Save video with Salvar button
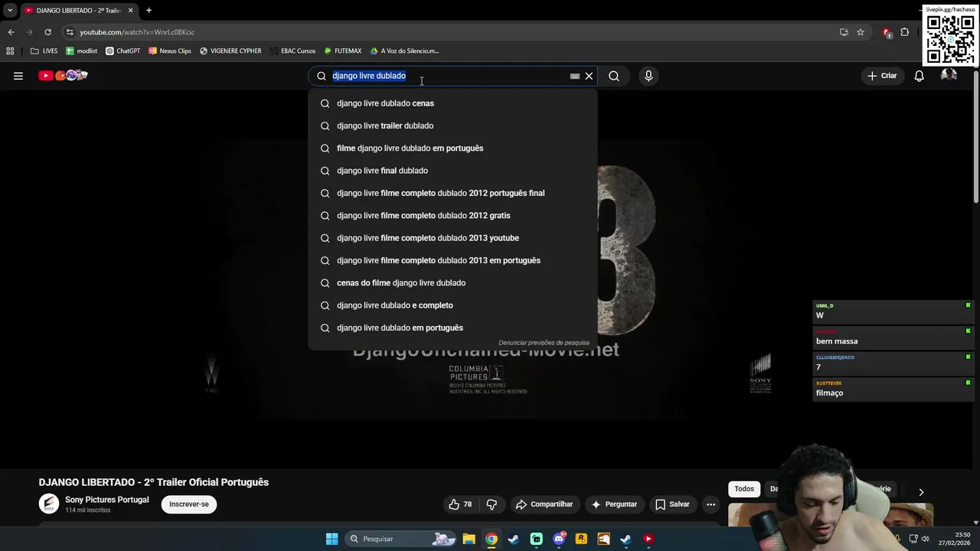980x551 pixels. [x=672, y=504]
